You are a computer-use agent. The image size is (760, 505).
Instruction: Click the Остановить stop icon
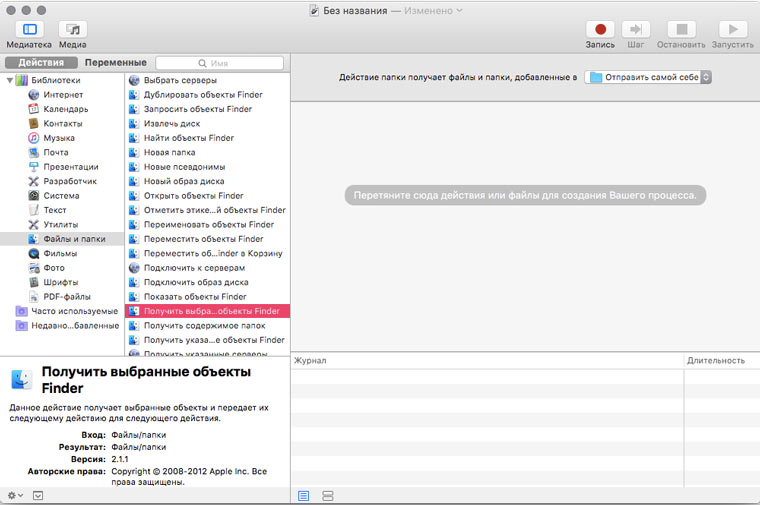point(681,30)
